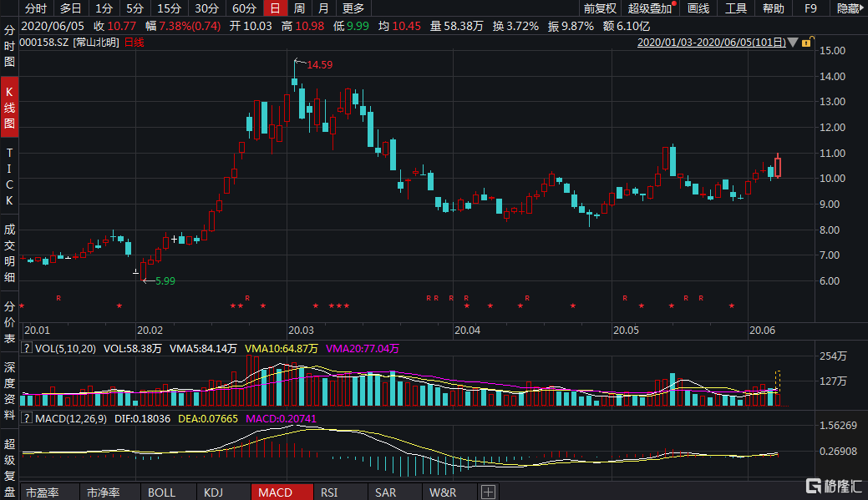Toggle the 超级叠加 overlay feature
The height and width of the screenshot is (500, 868).
click(650, 8)
